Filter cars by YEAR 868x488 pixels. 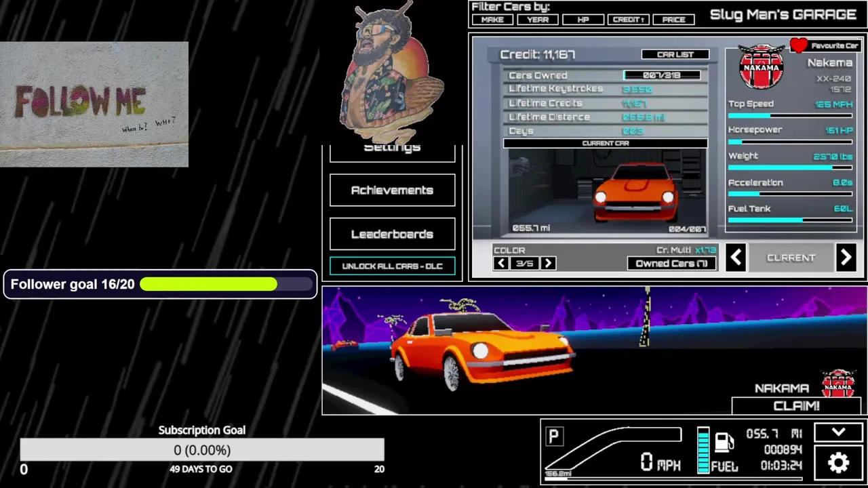[x=538, y=20]
